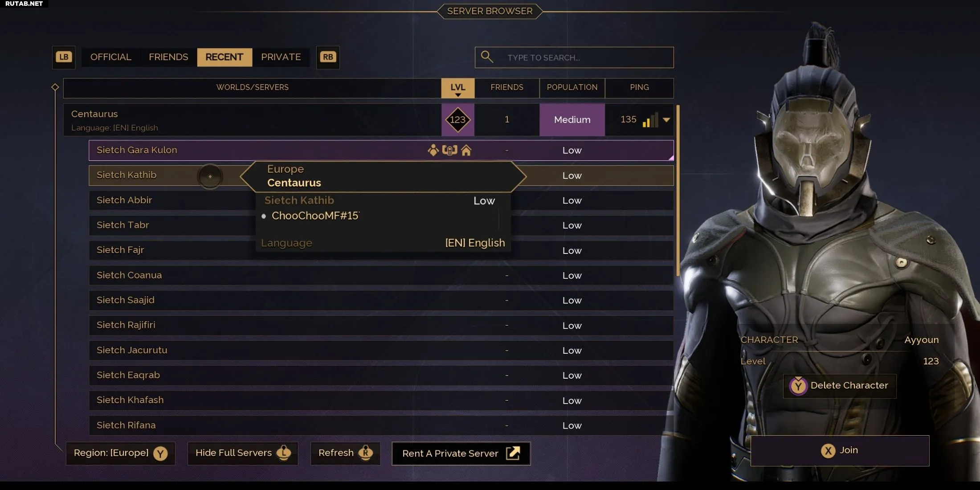Click the guild banner icon on Sietch Gara Kulon
980x490 pixels.
pyautogui.click(x=449, y=151)
